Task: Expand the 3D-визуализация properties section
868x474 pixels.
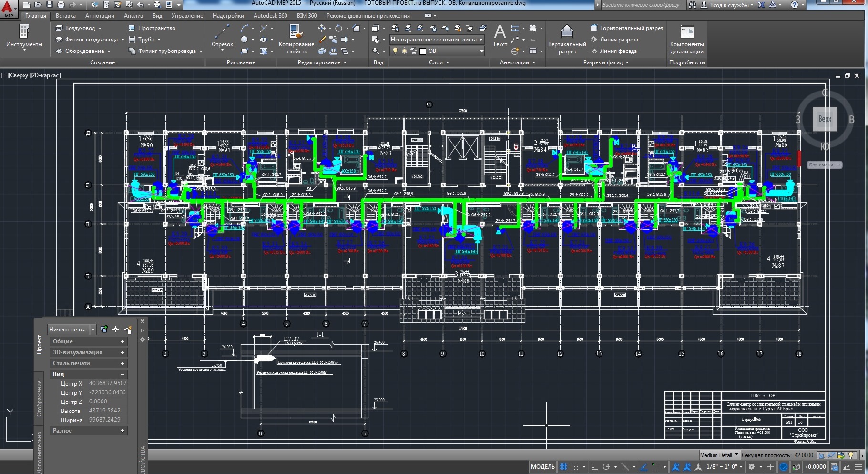Action: [88, 352]
